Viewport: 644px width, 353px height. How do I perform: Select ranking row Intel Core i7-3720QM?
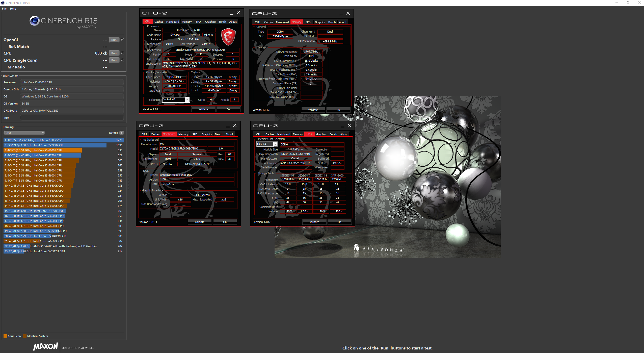click(64, 231)
